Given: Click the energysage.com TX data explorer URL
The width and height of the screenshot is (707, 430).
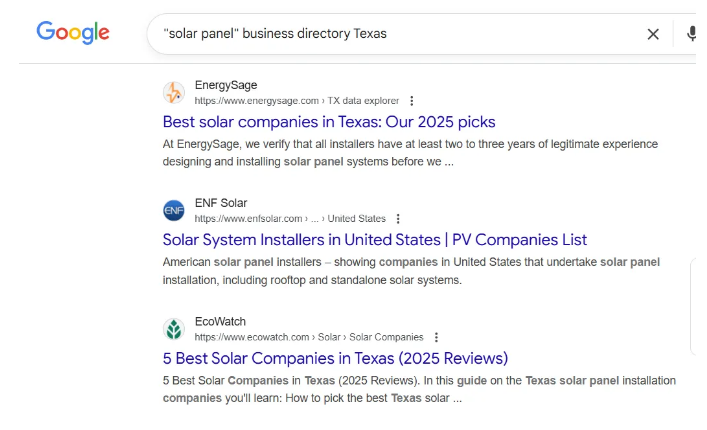Looking at the screenshot, I should click(x=296, y=101).
